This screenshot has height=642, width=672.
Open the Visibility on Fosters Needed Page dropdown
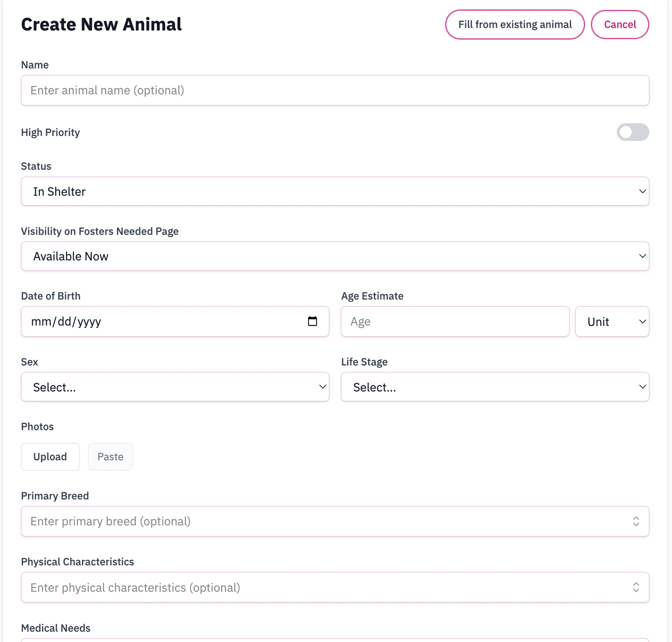335,256
